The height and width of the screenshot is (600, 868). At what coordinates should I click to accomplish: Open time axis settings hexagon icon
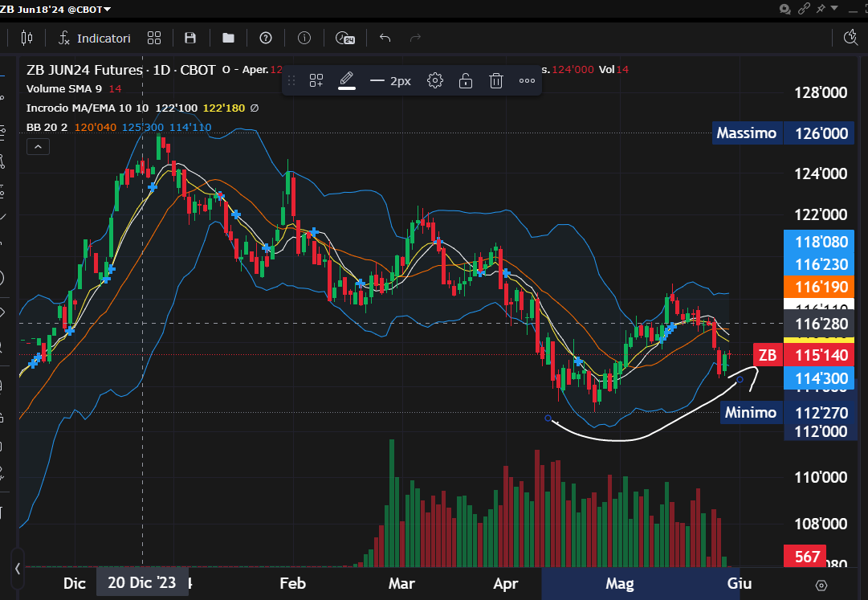tap(821, 585)
